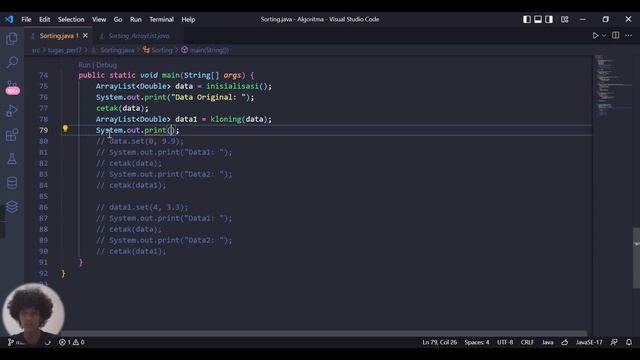Open the View menu
This screenshot has height=360, width=640.
(99, 19)
